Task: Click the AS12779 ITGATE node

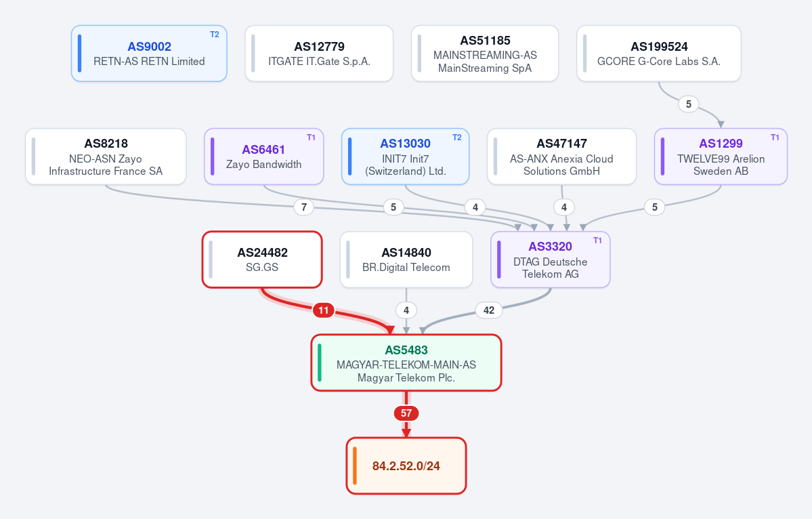Action: coord(319,54)
